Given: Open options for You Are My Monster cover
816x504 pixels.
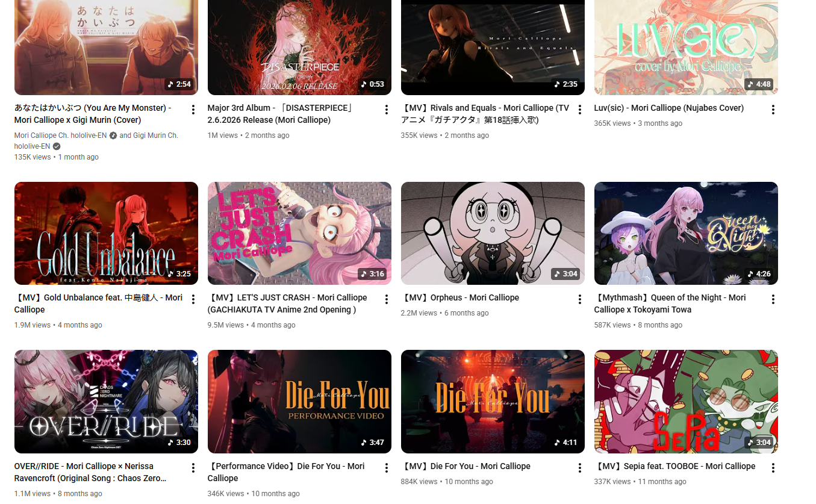Looking at the screenshot, I should pos(193,110).
